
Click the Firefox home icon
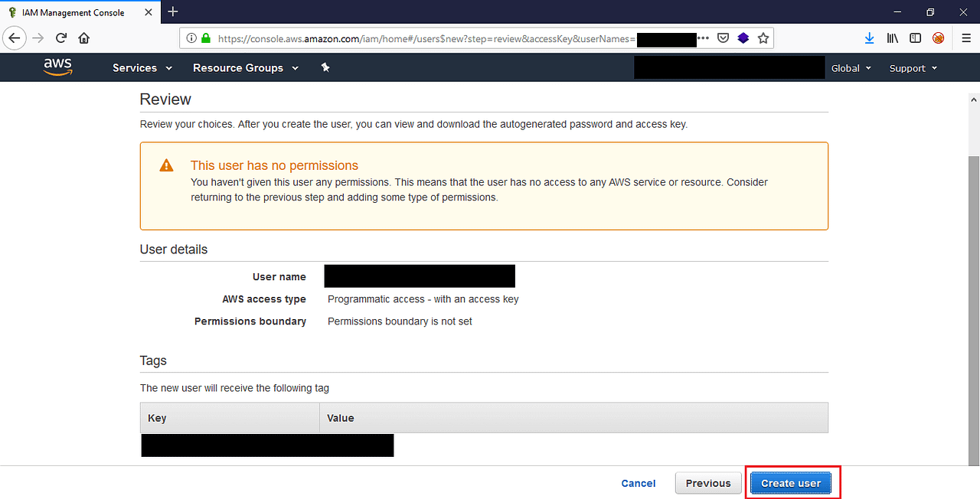[x=83, y=38]
